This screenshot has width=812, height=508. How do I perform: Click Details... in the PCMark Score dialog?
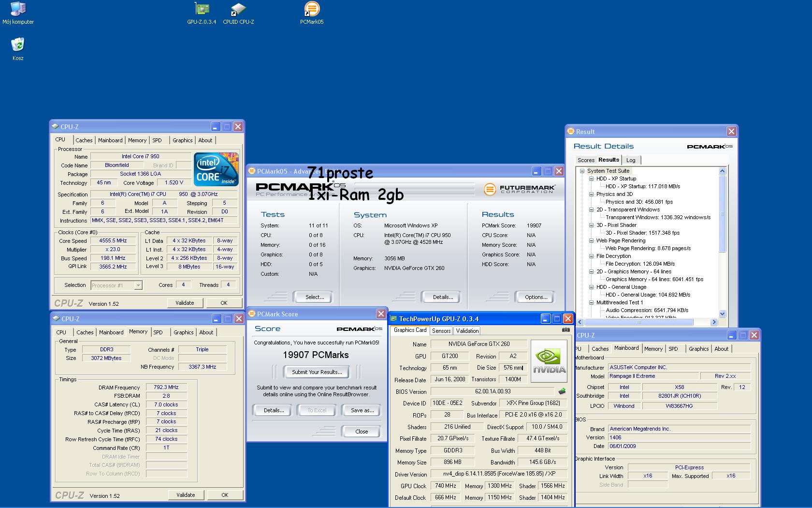(274, 410)
